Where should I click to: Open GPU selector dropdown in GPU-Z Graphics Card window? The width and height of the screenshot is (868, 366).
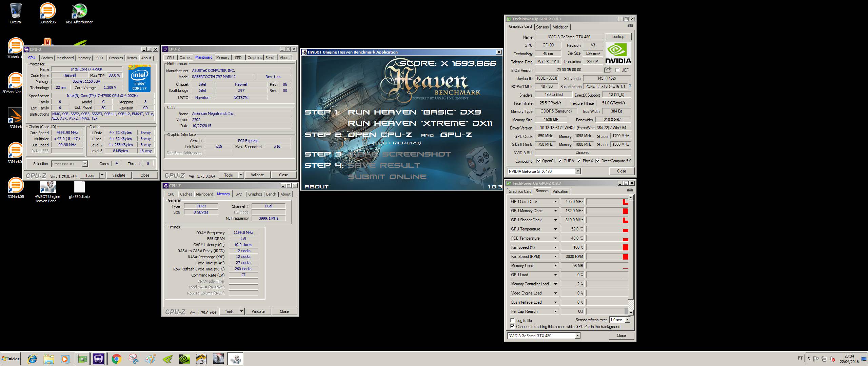(578, 171)
